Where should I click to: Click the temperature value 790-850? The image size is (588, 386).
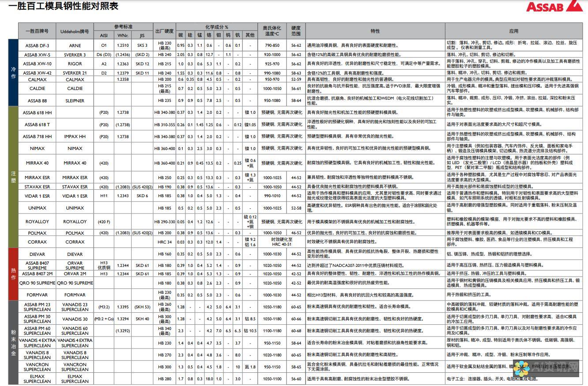[272, 45]
